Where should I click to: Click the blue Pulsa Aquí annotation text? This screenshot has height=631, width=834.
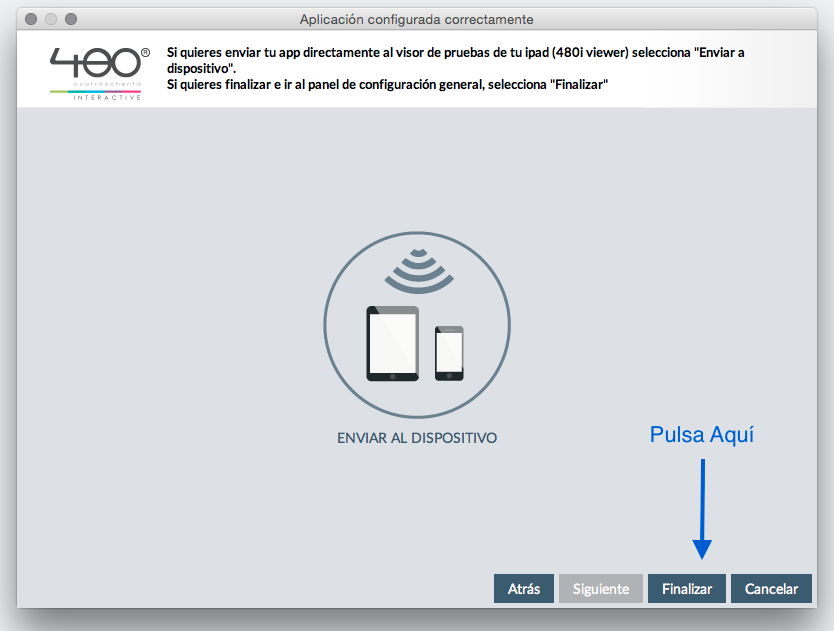tap(702, 435)
